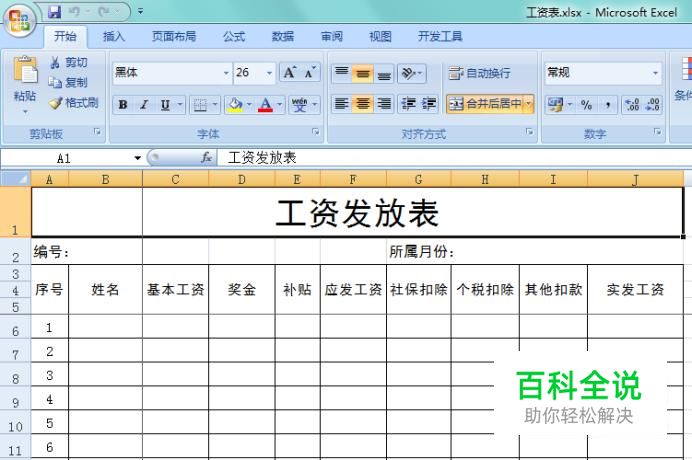
Task: Click Percent Style icon
Action: pyautogui.click(x=586, y=105)
